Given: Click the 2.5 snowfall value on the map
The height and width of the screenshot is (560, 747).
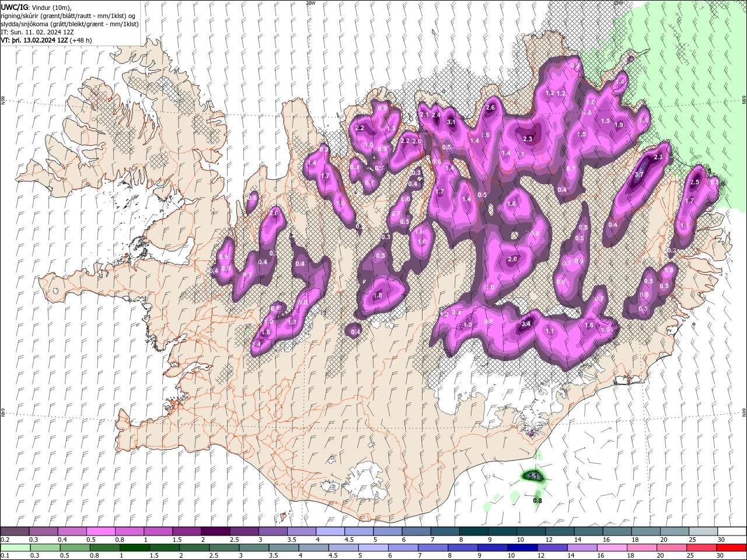Looking at the screenshot, I should [694, 183].
